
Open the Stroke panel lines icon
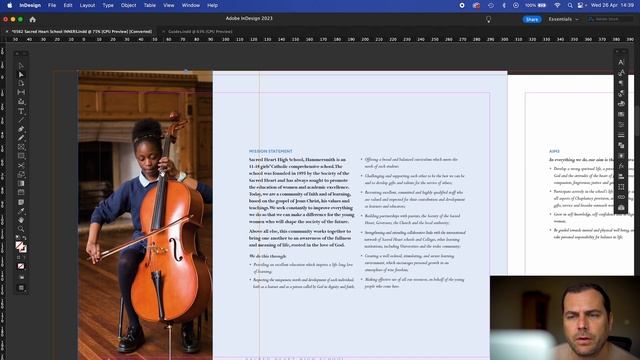[x=621, y=135]
